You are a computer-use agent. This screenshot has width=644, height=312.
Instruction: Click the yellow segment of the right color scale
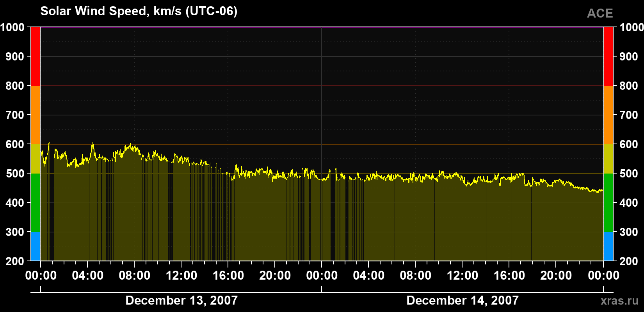coord(608,159)
